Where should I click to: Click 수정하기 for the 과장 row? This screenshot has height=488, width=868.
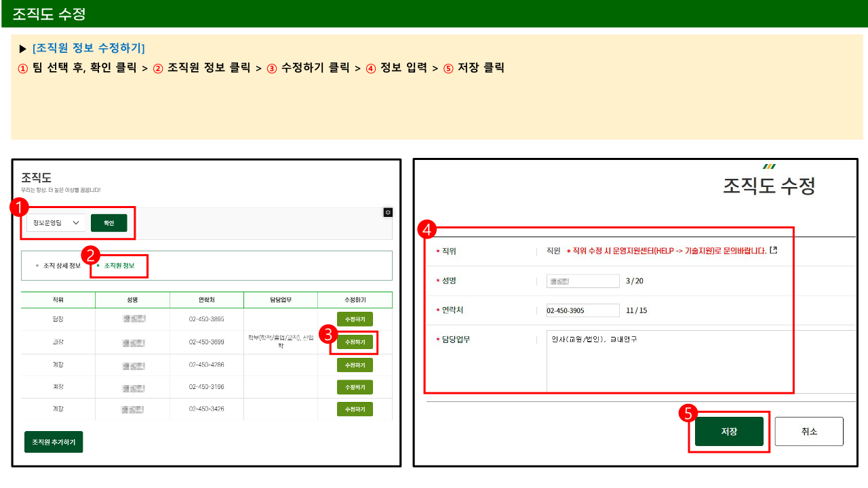coord(355,342)
